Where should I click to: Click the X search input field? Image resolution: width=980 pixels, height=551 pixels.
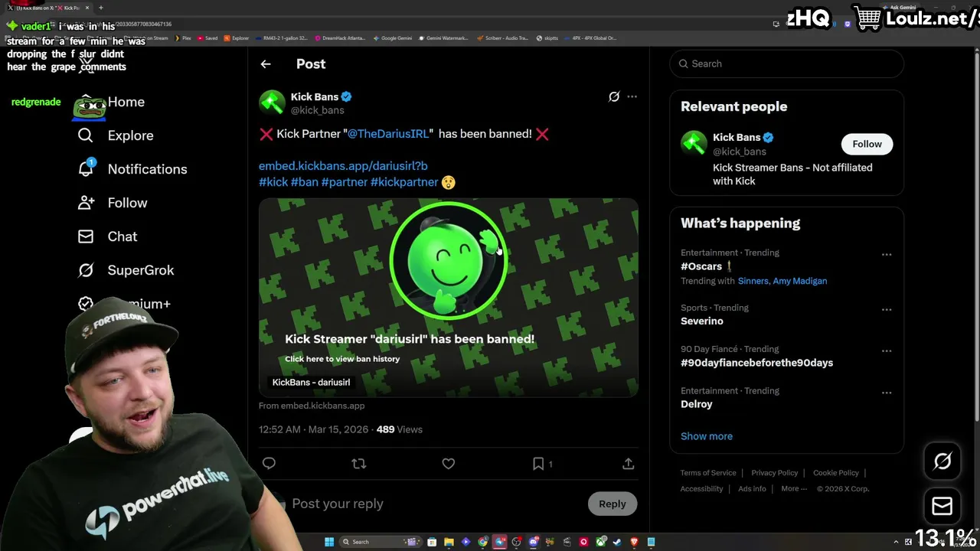pos(786,64)
